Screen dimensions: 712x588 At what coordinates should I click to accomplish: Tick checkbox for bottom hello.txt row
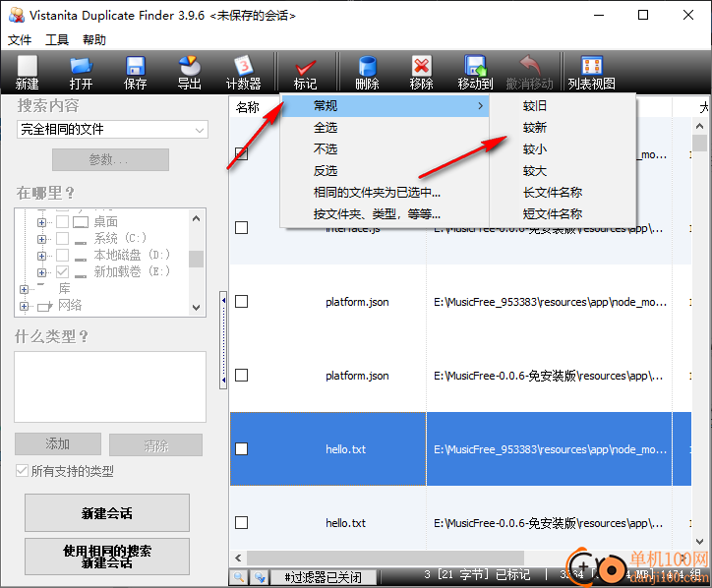242,523
